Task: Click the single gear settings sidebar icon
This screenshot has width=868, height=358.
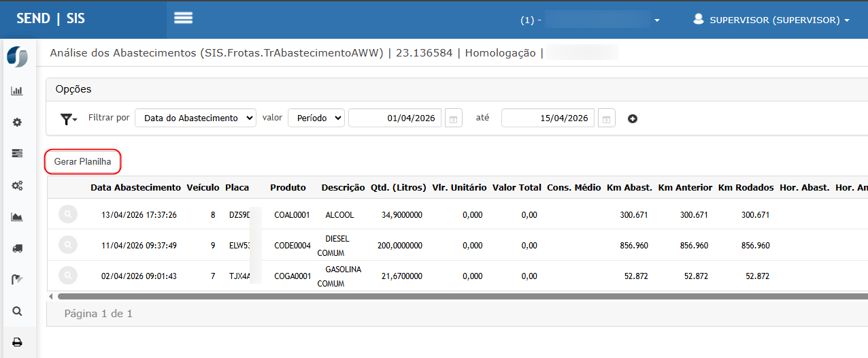Action: pos(17,123)
